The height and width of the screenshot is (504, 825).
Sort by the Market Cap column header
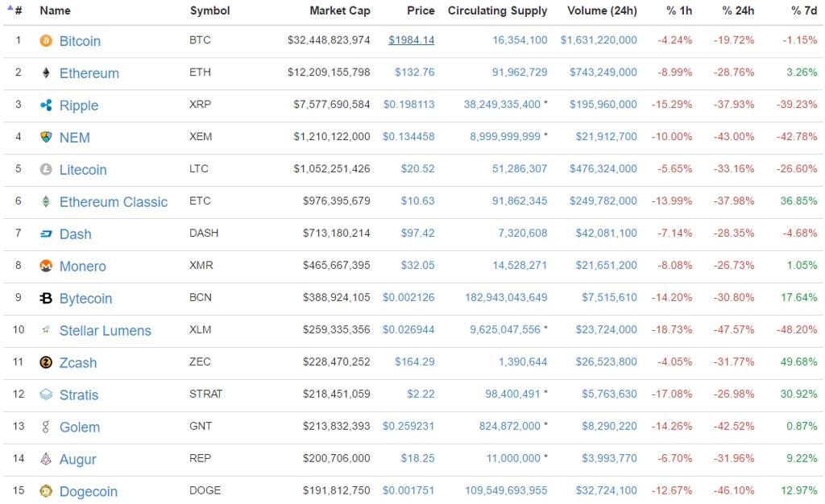click(339, 10)
